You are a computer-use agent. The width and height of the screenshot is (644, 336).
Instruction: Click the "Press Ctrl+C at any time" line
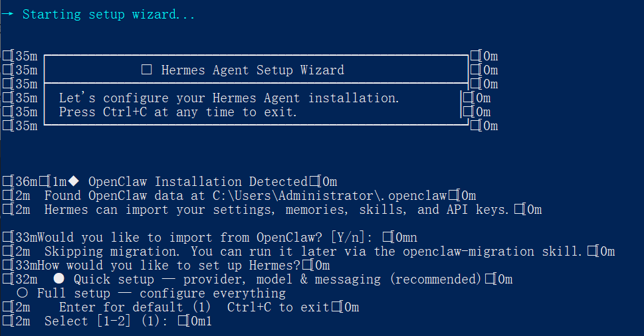pyautogui.click(x=178, y=112)
